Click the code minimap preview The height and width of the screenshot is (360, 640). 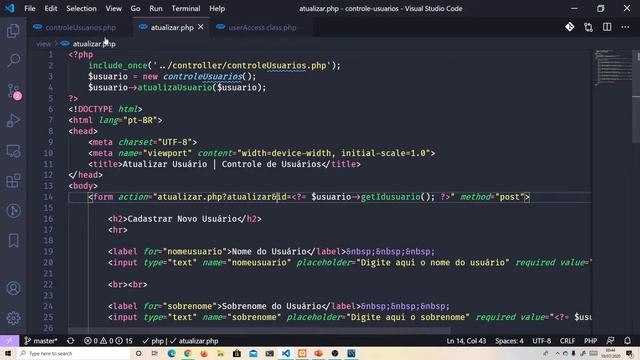pyautogui.click(x=612, y=67)
